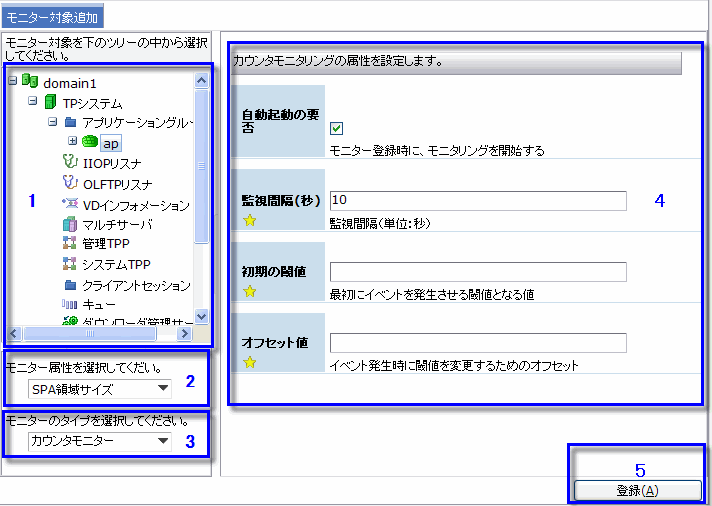The image size is (712, 506).
Task: Click the 初期の閾値 input field
Action: pos(478,272)
